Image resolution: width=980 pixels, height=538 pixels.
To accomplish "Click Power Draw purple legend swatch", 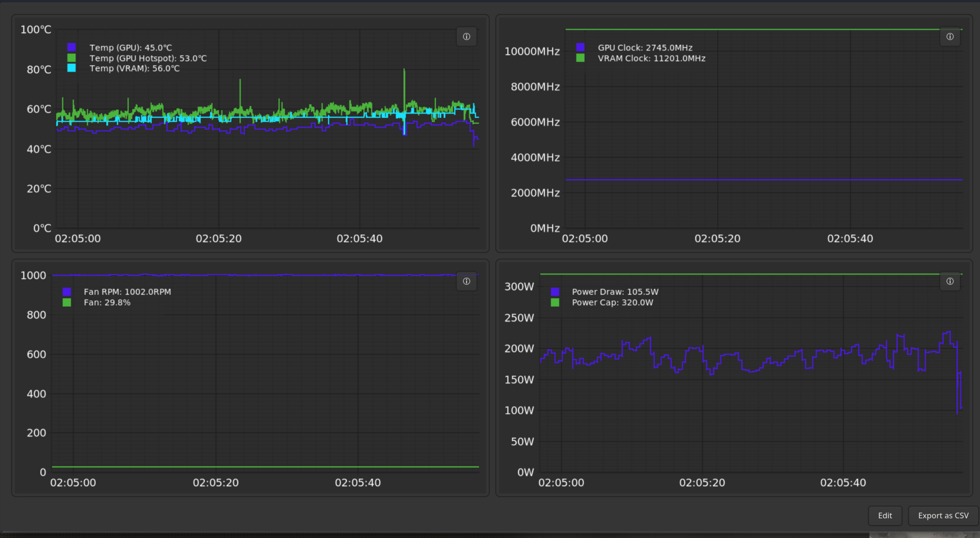I will pyautogui.click(x=555, y=292).
